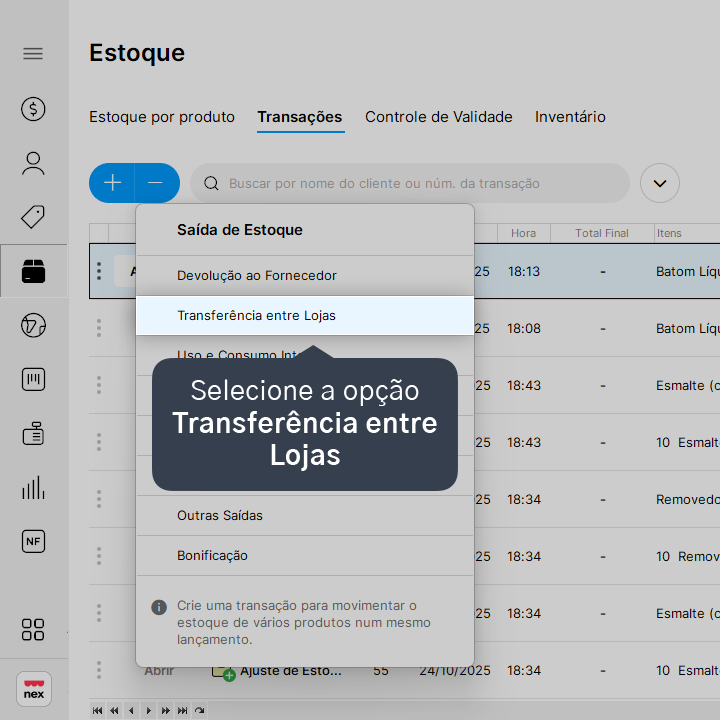The image size is (720, 720).
Task: Select the stock box icon in sidebar
Action: 33,271
